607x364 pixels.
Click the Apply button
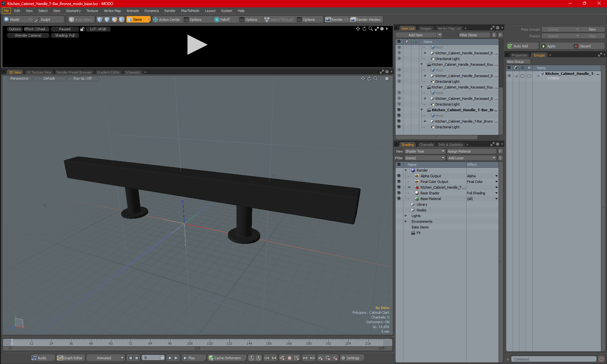(x=556, y=46)
